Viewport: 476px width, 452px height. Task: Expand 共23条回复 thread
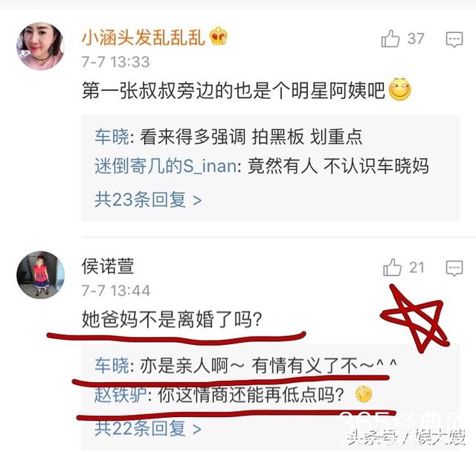point(148,199)
